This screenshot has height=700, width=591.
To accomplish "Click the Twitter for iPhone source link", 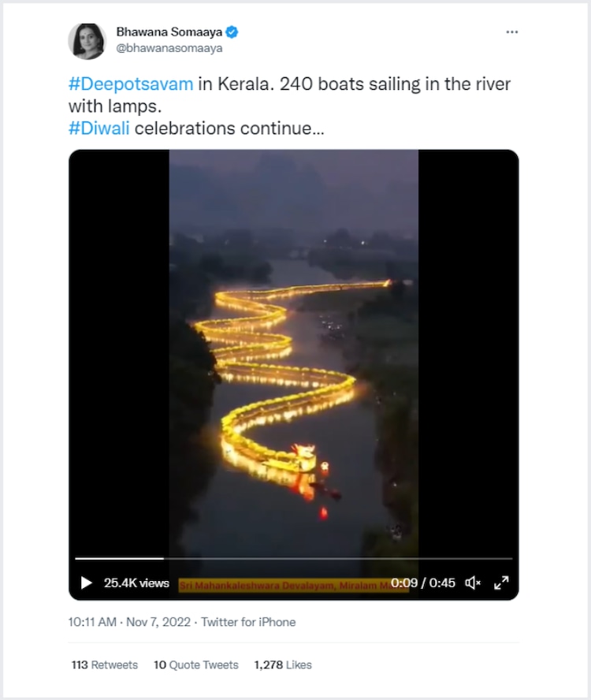I will pos(248,622).
